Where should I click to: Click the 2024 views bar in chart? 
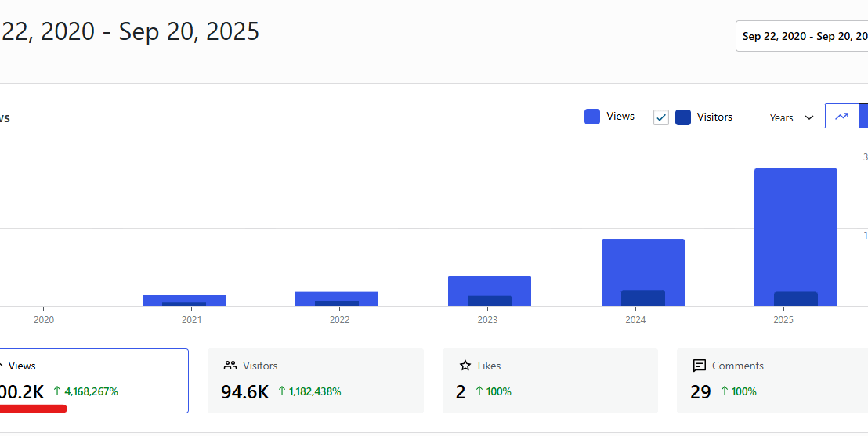pyautogui.click(x=642, y=262)
